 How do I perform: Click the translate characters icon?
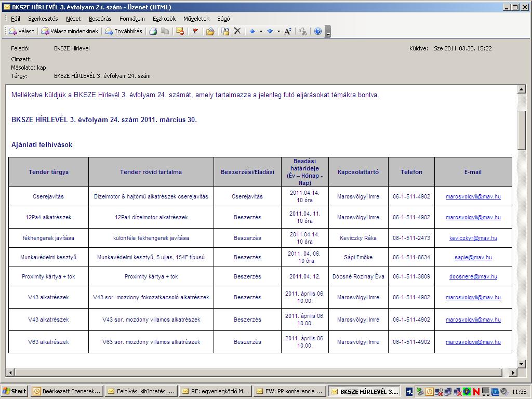303,31
